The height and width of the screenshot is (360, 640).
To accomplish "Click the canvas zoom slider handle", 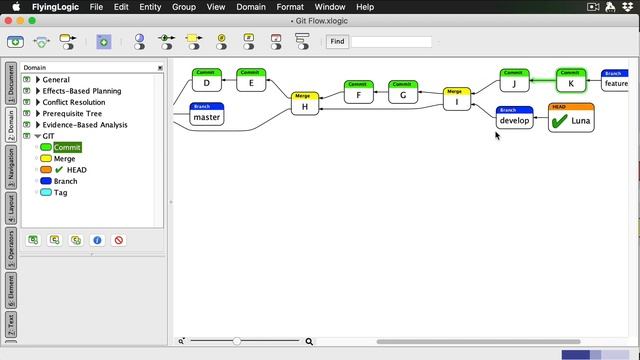I will coord(237,341).
